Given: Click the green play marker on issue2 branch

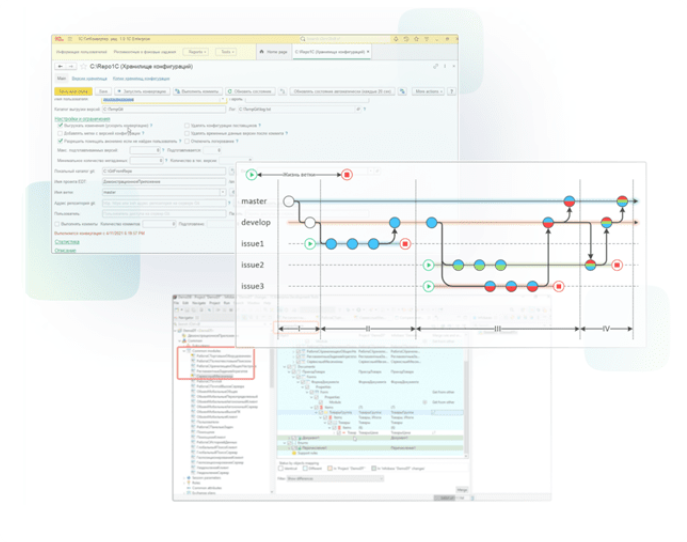Looking at the screenshot, I should tap(429, 265).
